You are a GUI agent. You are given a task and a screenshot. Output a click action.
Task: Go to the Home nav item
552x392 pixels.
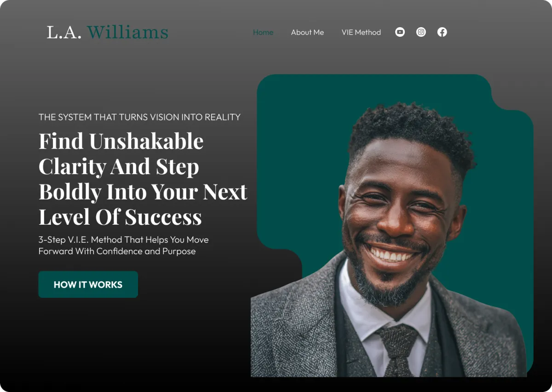click(x=263, y=32)
